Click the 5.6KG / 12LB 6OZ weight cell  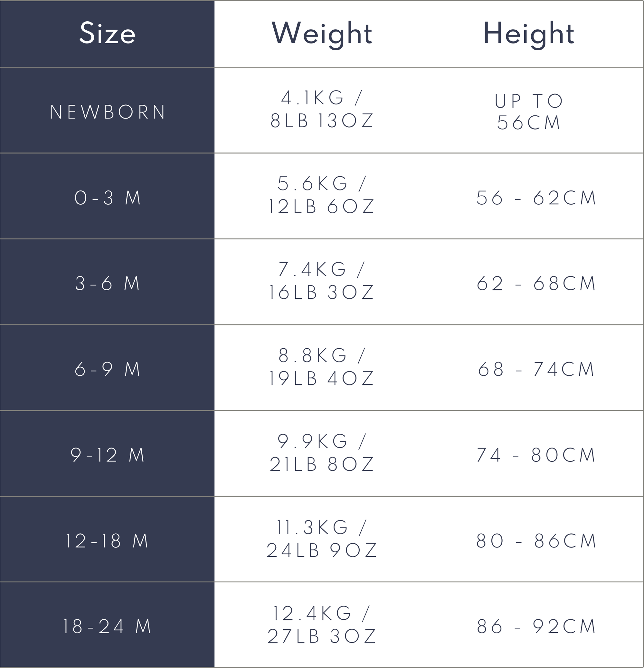coord(322,195)
